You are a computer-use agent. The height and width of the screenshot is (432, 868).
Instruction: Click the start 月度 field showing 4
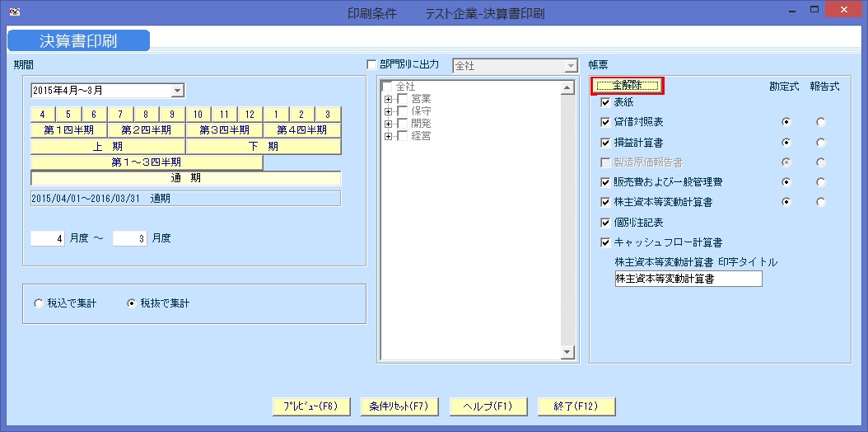point(48,239)
